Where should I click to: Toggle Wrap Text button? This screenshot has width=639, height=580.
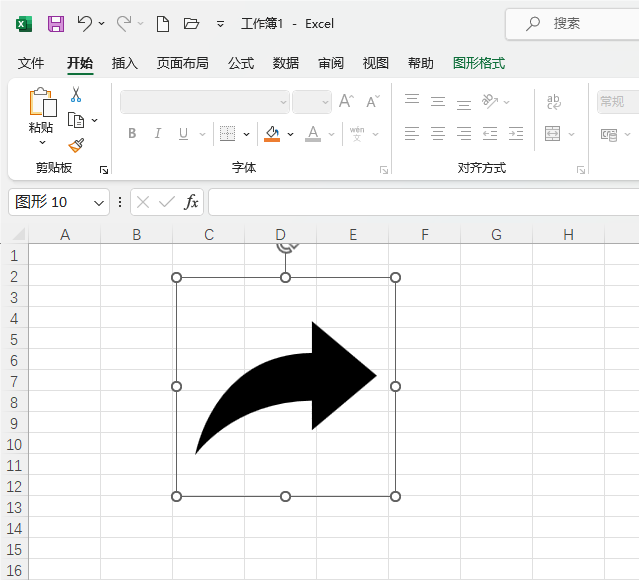pos(553,101)
